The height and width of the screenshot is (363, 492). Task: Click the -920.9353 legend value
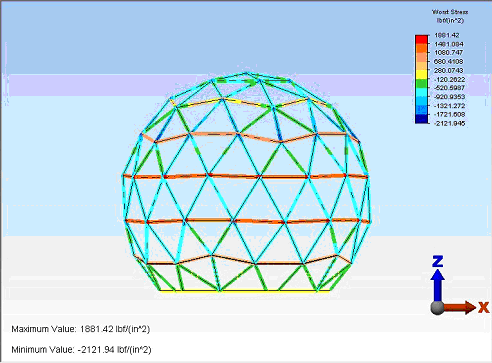pyautogui.click(x=449, y=97)
